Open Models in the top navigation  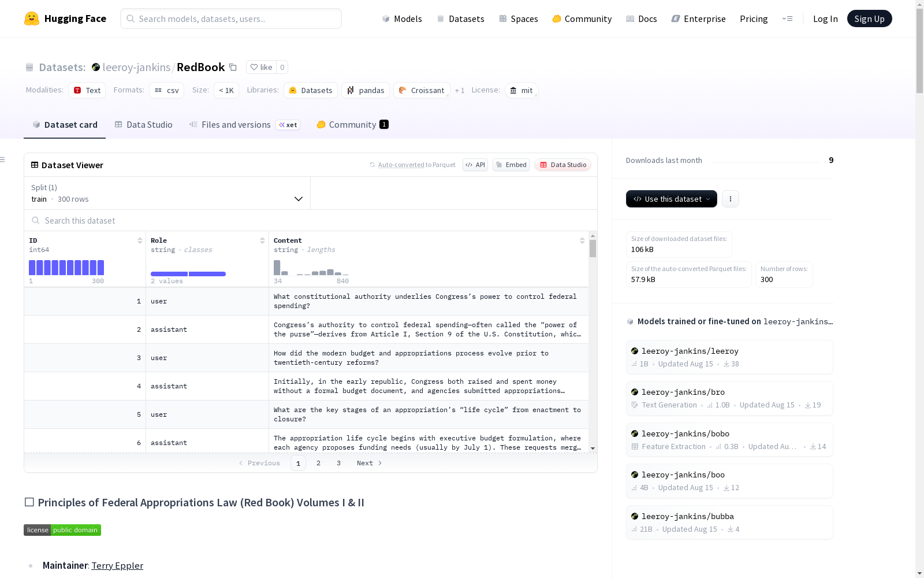(x=402, y=18)
